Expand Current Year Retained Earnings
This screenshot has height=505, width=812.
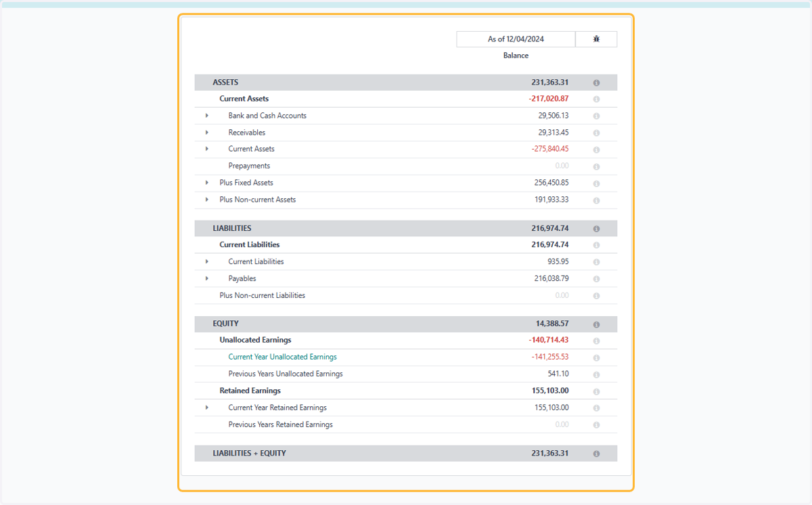click(x=207, y=408)
